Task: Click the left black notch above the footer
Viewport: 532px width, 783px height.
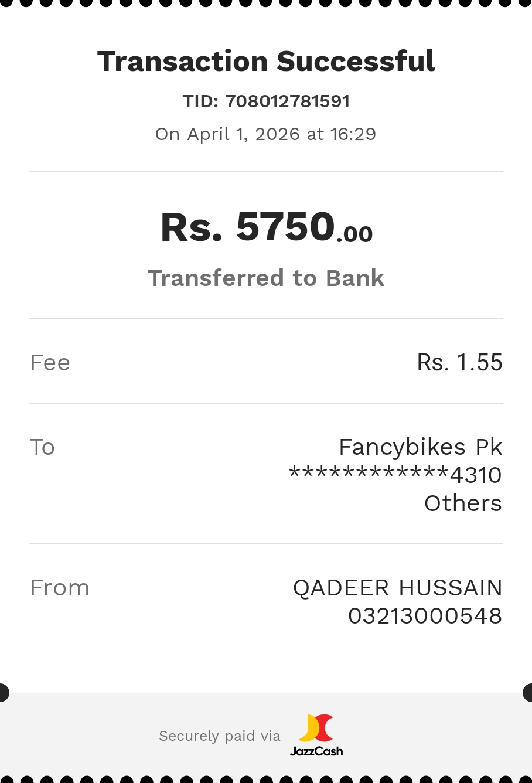Action: click(4, 692)
